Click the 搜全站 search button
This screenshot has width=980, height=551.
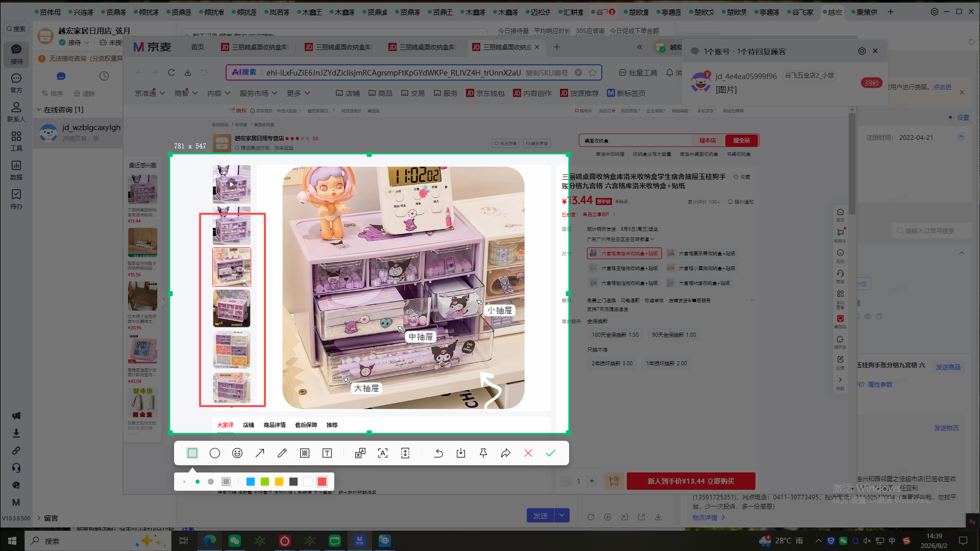click(742, 140)
